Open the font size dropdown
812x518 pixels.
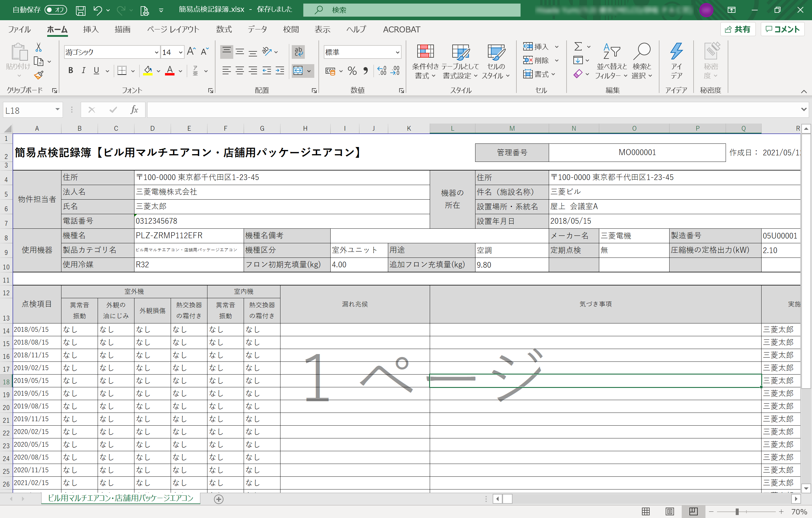pyautogui.click(x=180, y=52)
